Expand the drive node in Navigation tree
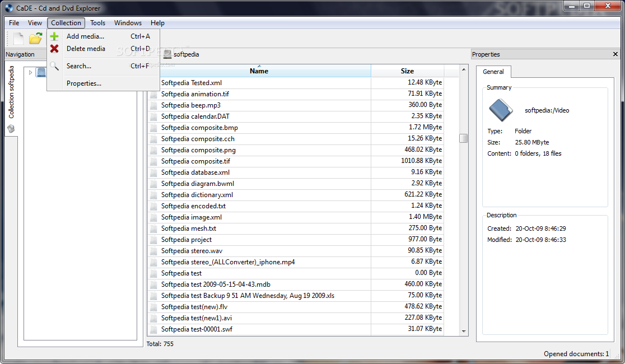Viewport: 625px width, 364px height. coord(30,73)
